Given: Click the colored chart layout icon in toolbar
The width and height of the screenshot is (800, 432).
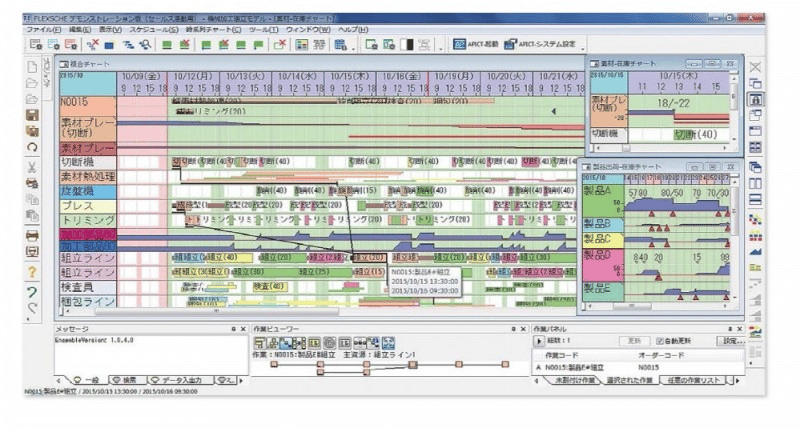Looking at the screenshot, I should (x=302, y=45).
